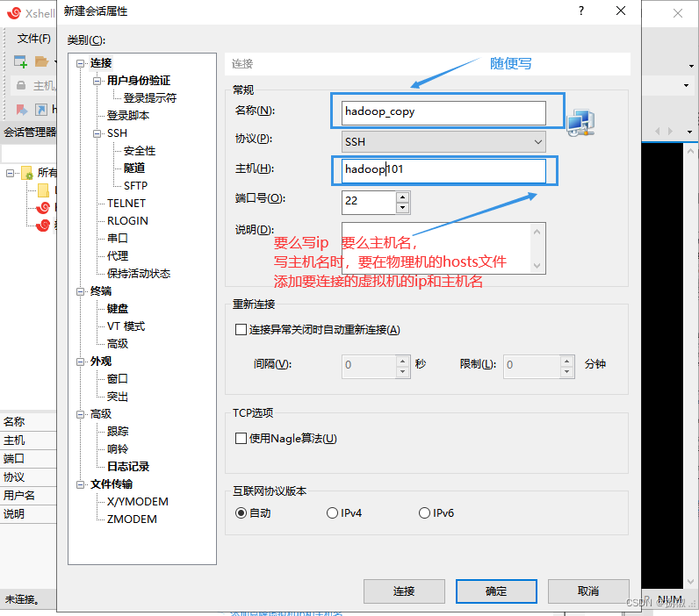Viewport: 699px width, 616px height.
Task: Select RLOGIN in the category tree
Action: pos(127,221)
